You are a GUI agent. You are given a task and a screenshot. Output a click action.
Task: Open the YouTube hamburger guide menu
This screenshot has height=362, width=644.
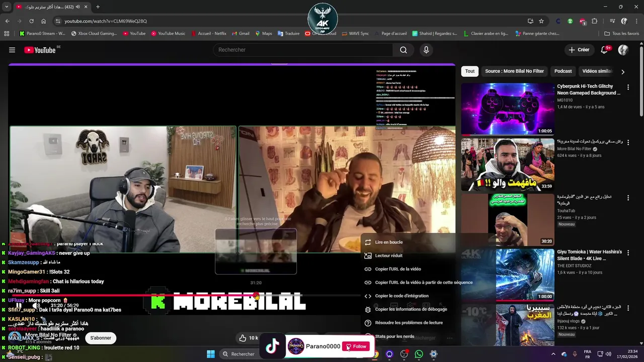(x=12, y=50)
